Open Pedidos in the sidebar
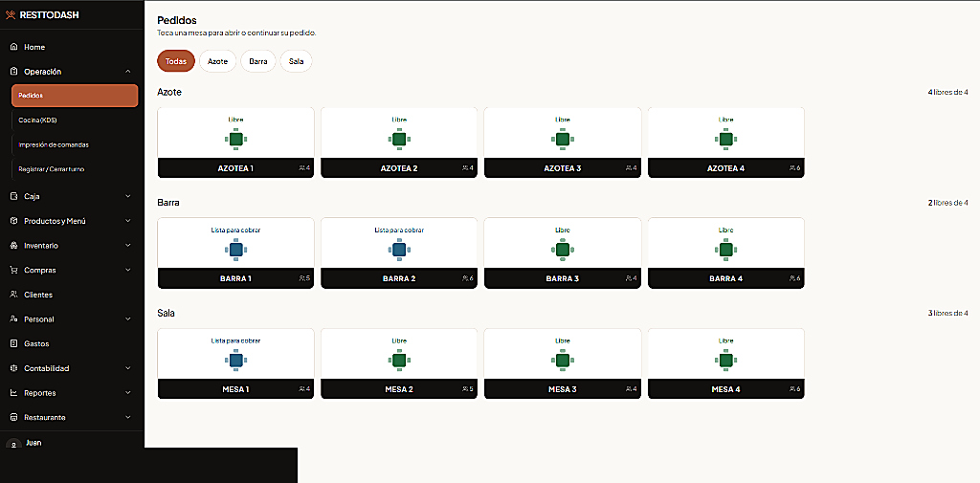This screenshot has height=483, width=980. (75, 96)
